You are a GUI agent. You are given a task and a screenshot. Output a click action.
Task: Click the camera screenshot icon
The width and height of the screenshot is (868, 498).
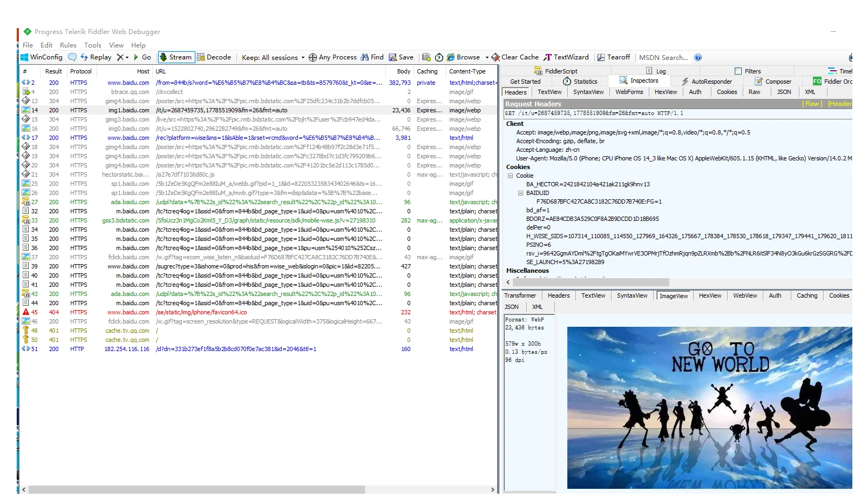(x=426, y=57)
